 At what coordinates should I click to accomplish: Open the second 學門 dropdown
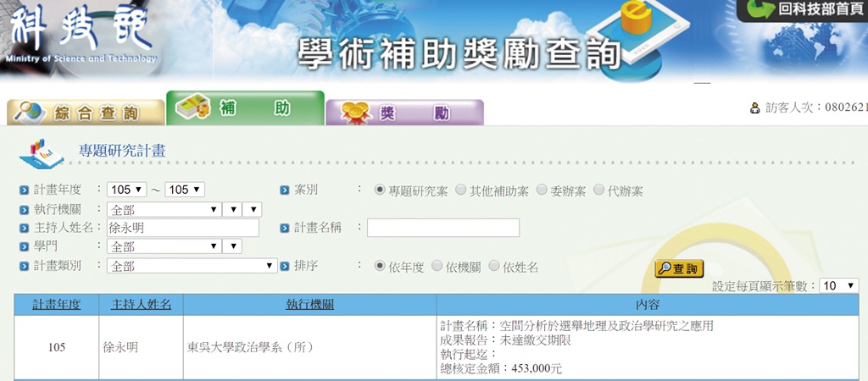232,246
